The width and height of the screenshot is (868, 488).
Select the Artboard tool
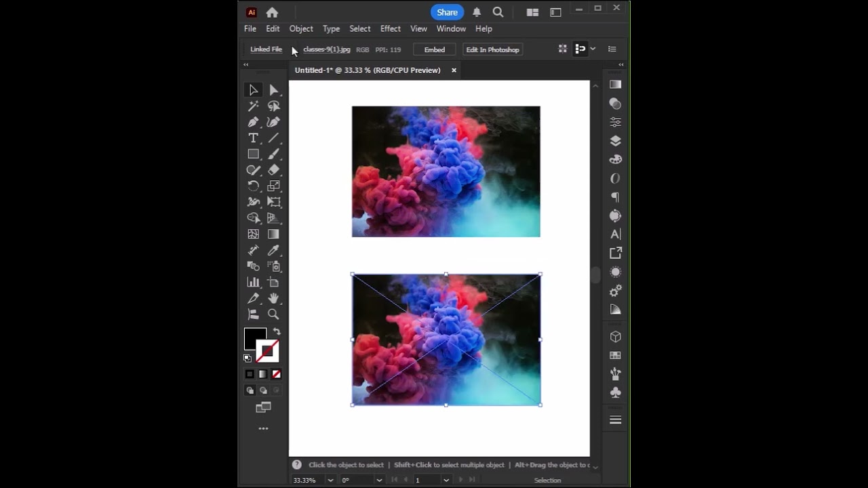tap(273, 282)
